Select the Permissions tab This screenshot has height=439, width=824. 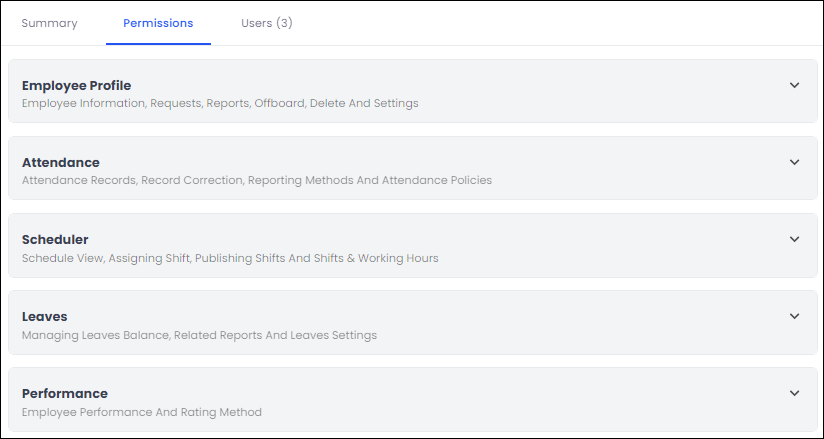point(158,23)
